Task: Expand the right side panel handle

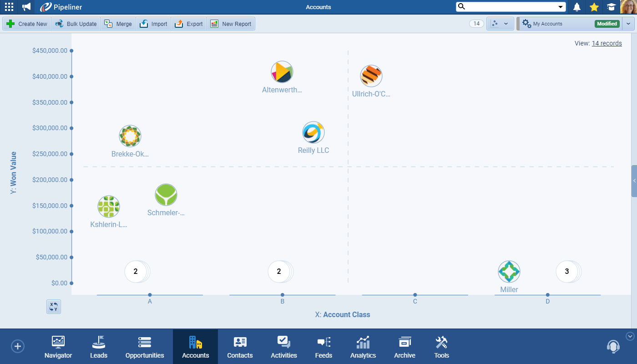Action: 634,181
